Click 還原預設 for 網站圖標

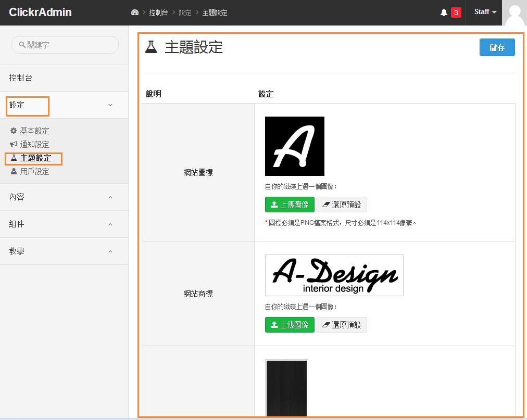pos(342,205)
